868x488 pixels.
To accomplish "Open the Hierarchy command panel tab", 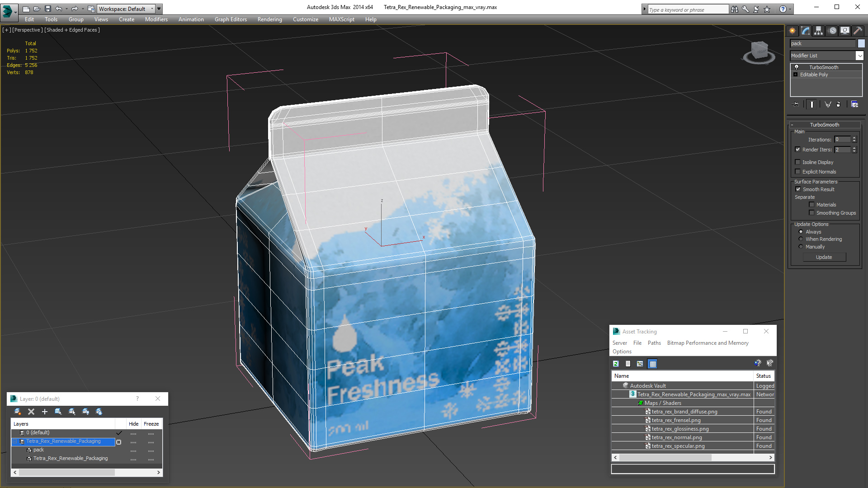I will tap(818, 31).
